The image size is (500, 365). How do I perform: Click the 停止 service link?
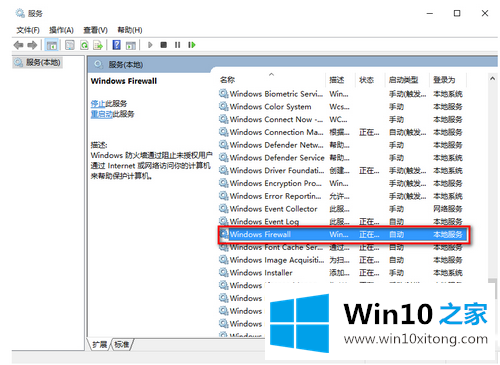[x=98, y=104]
